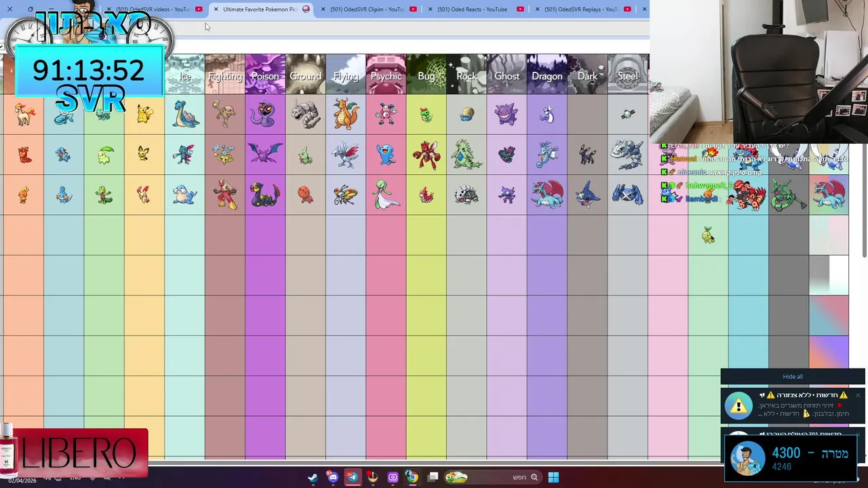Choose Sneasel in the Ice column
The height and width of the screenshot is (488, 868).
184,155
